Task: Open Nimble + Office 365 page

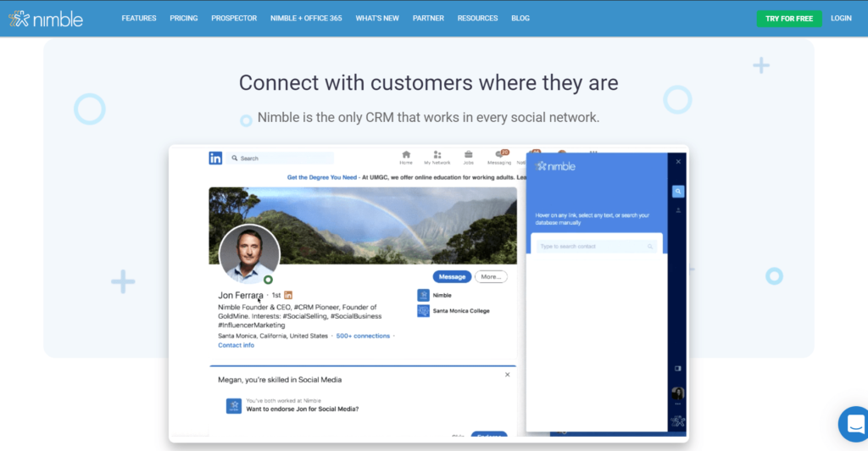Action: 306,19
